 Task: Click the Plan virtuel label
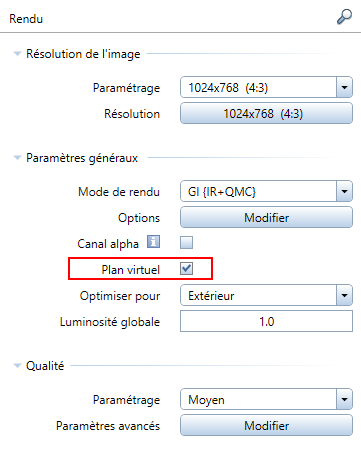point(131,270)
